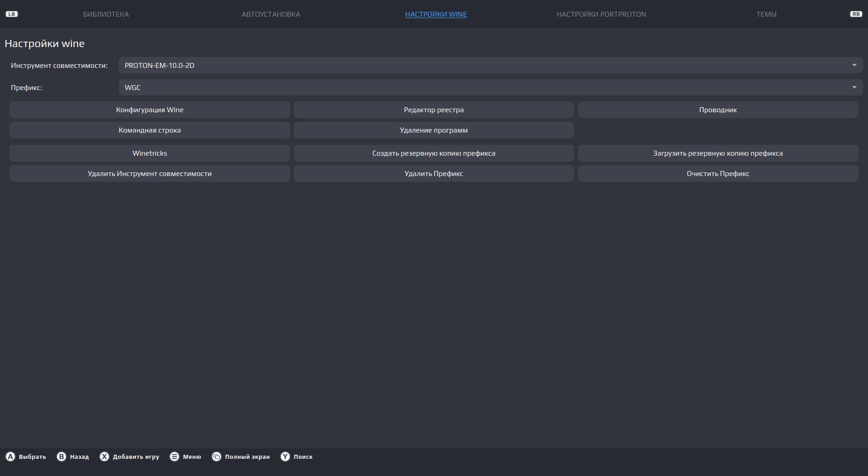868x476 pixels.
Task: Click the B button back icon
Action: point(61,457)
